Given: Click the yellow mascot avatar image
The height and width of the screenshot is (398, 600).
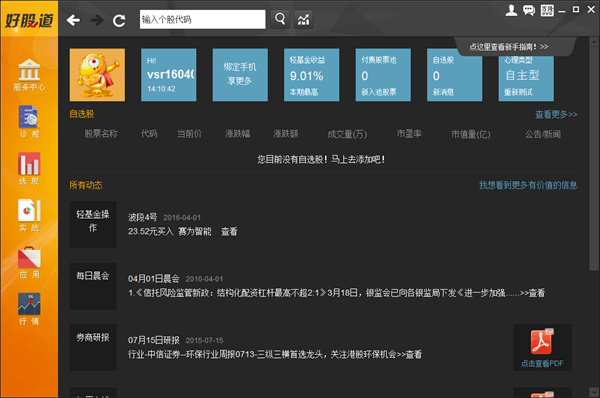Looking at the screenshot, I should tap(97, 75).
